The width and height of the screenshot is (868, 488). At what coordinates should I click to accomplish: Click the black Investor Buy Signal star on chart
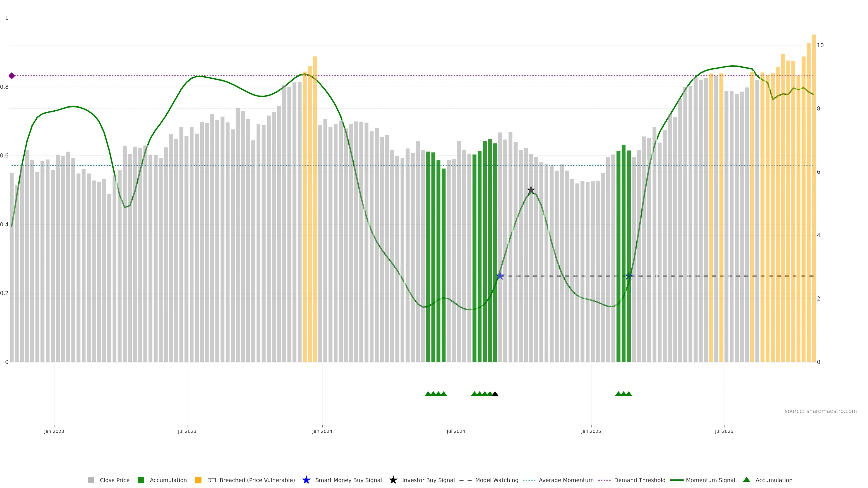531,190
